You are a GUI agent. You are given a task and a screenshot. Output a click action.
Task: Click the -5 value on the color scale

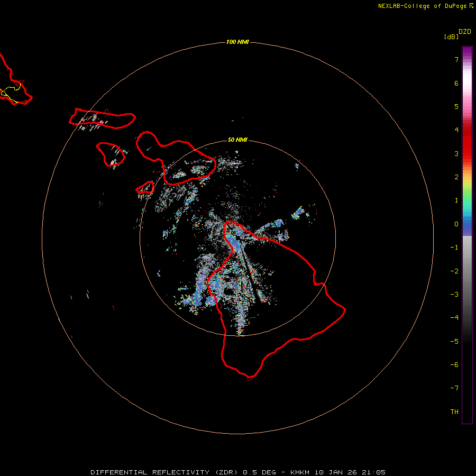click(x=454, y=342)
